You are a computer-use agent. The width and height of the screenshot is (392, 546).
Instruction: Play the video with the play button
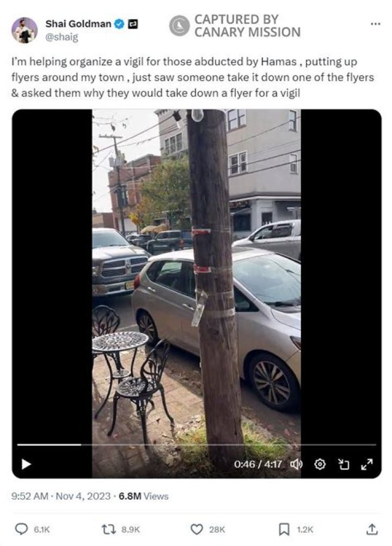26,464
